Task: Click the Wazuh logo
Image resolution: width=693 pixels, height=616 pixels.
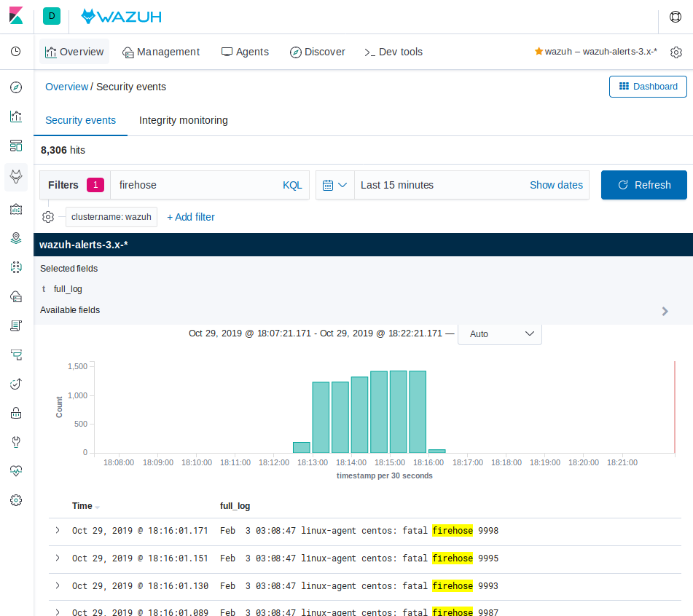Action: 121,16
